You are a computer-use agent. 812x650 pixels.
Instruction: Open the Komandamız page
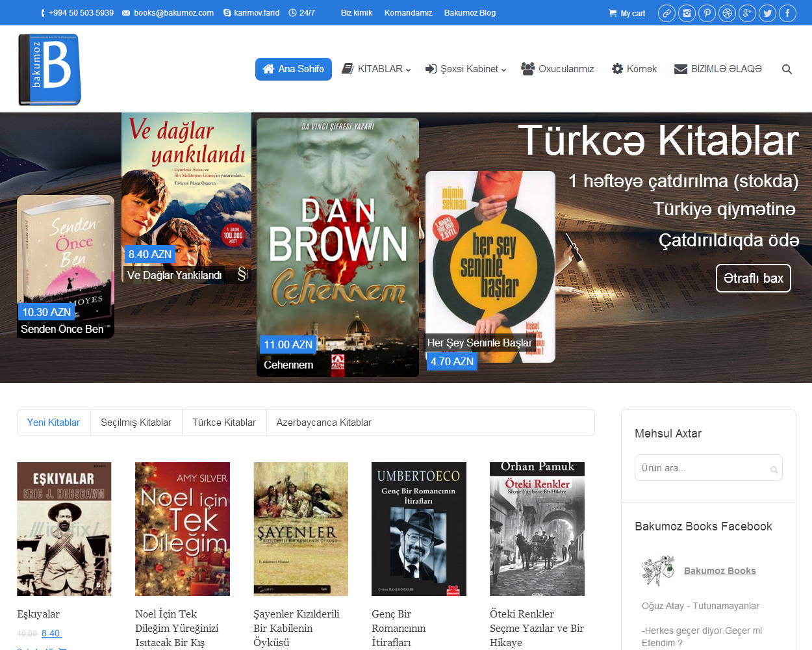tap(409, 13)
